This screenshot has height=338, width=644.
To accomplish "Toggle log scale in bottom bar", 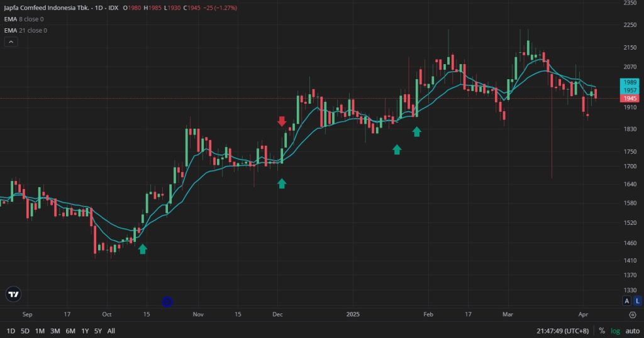I will tap(615, 330).
